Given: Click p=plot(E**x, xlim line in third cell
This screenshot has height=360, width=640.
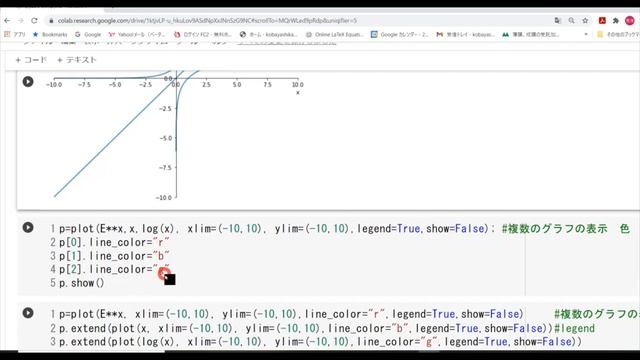Looking at the screenshot, I should pyautogui.click(x=291, y=314).
